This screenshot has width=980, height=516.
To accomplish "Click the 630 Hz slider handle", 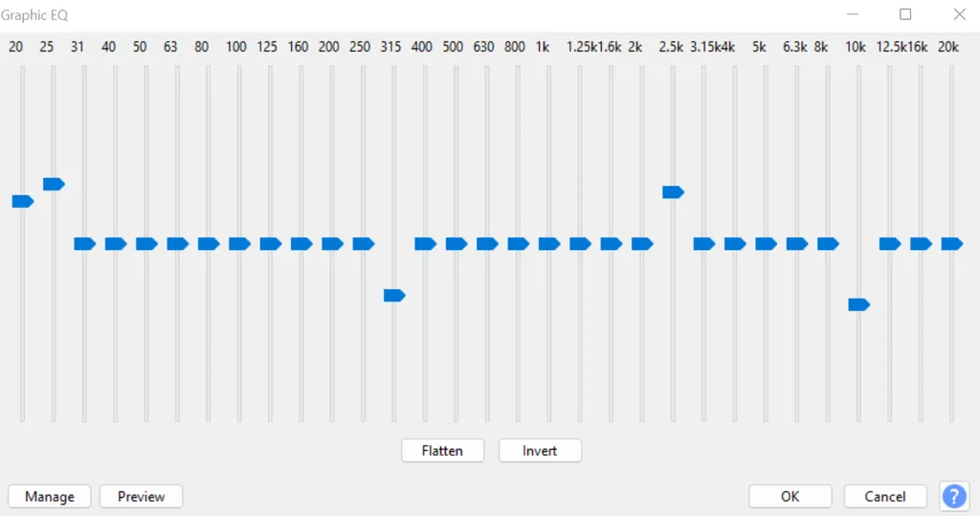I will tap(487, 244).
